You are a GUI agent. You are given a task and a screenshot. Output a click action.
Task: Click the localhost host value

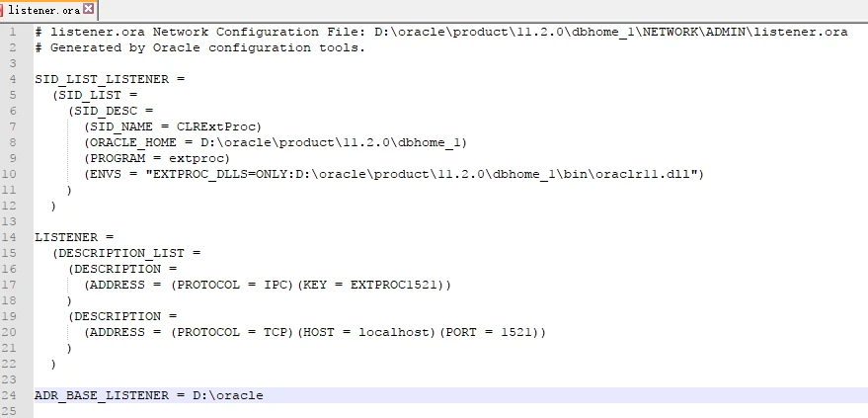(x=394, y=332)
